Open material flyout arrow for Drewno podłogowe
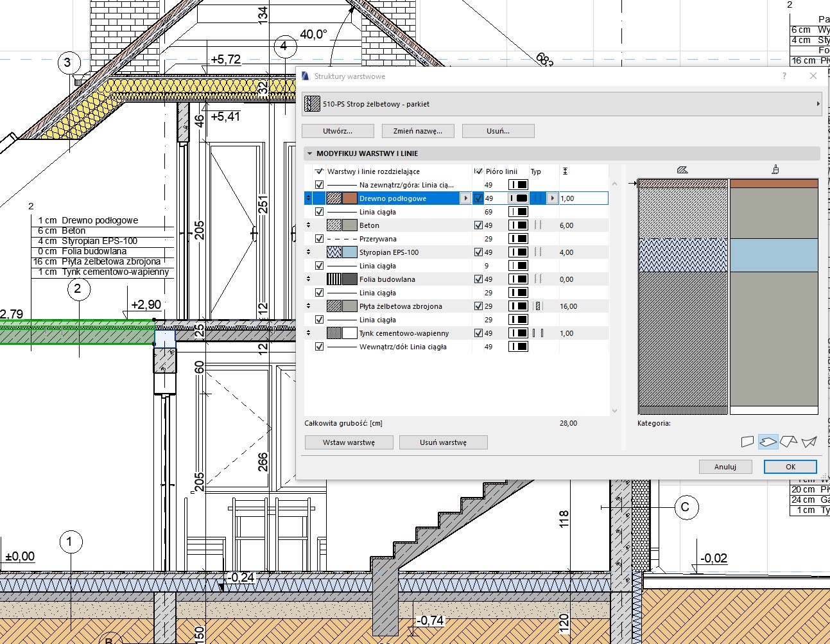830x644 pixels. point(465,198)
